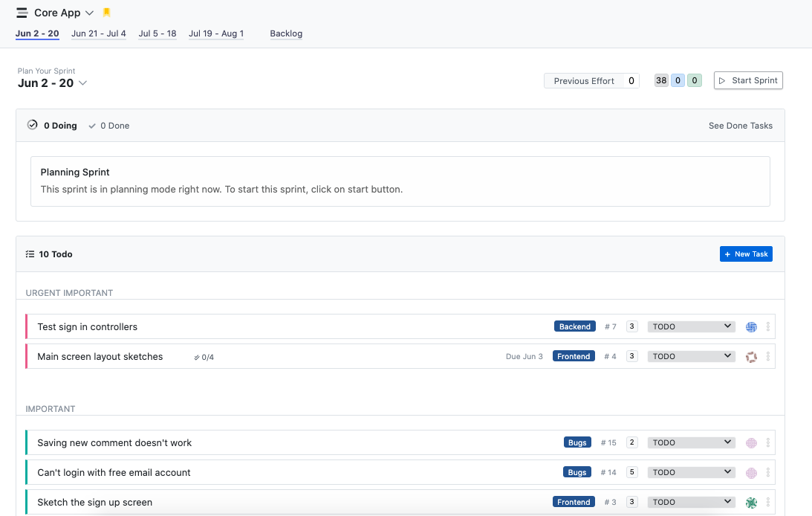The width and height of the screenshot is (812, 516).
Task: Click the 10 Todo list icon
Action: [x=30, y=254]
